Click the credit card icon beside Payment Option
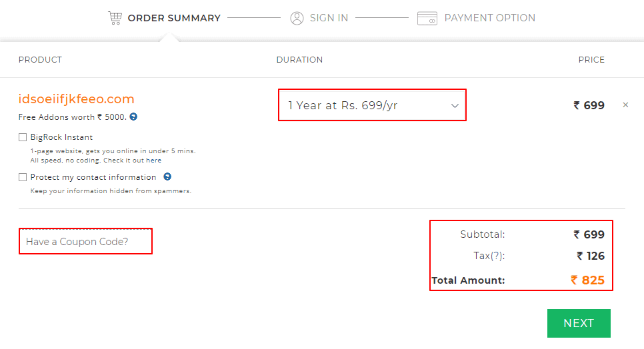The image size is (644, 349). (427, 18)
